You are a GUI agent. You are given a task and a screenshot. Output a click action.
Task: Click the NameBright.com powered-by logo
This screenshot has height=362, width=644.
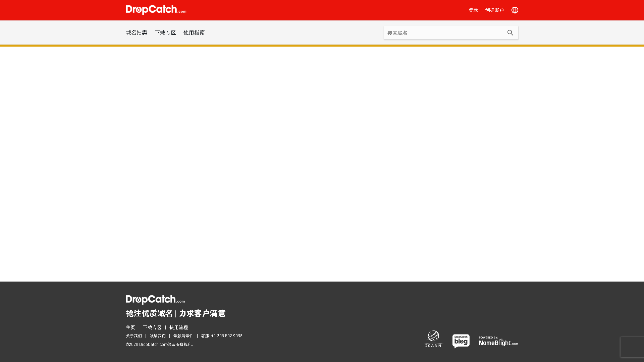coord(498,341)
